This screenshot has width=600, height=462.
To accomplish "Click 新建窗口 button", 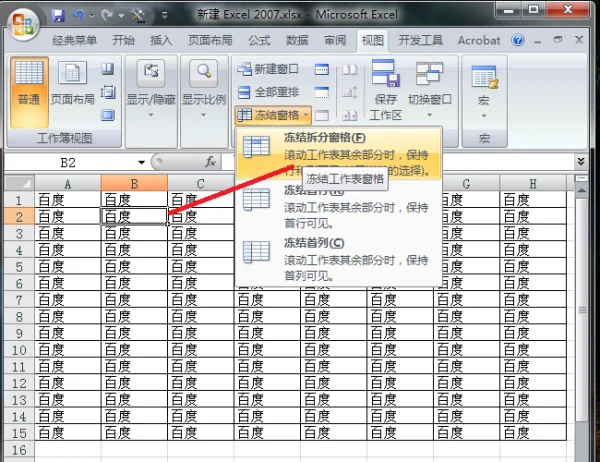I will (268, 69).
